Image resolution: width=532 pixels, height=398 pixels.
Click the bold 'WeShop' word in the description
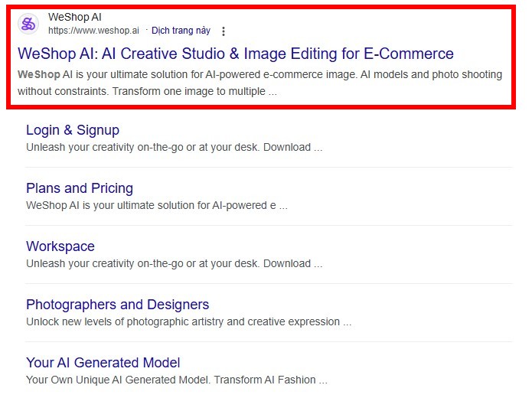[37, 75]
